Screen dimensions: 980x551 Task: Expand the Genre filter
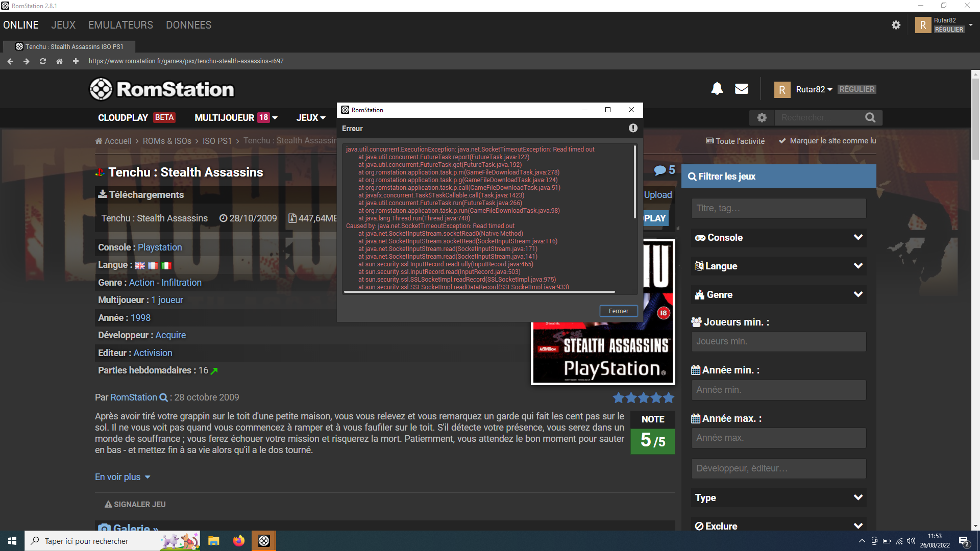click(778, 295)
